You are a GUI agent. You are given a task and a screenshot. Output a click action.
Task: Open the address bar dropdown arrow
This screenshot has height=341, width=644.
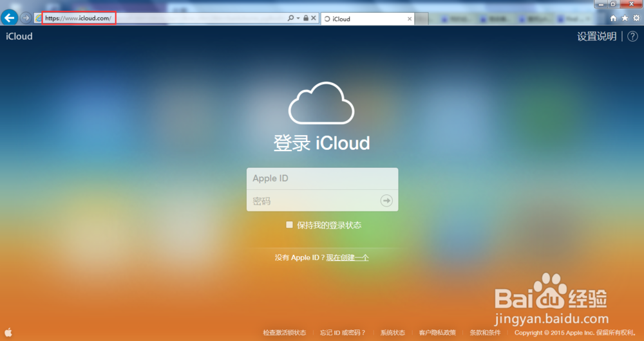coord(298,19)
